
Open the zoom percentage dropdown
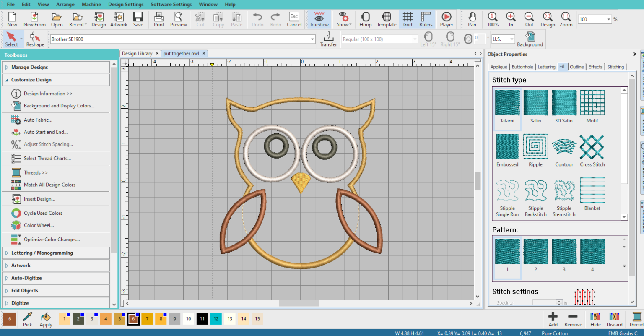point(608,19)
